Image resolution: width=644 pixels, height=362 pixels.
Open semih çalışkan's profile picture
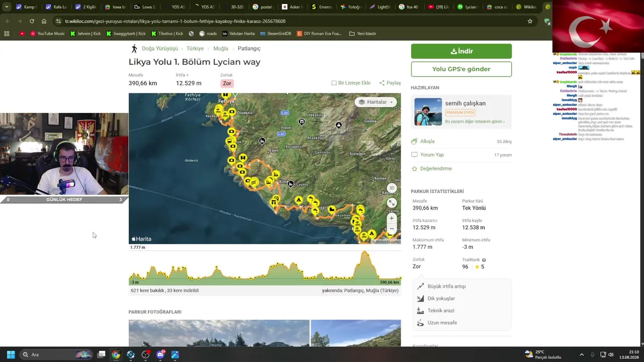coord(428,112)
